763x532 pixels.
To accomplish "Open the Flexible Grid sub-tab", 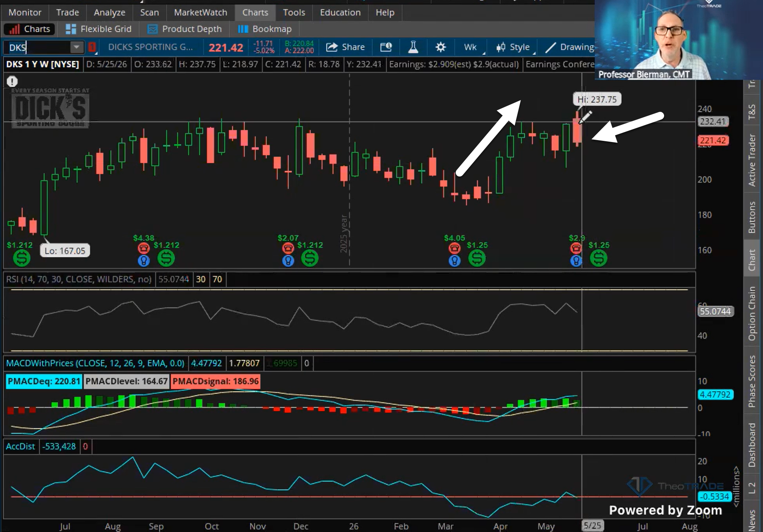I will tap(99, 29).
